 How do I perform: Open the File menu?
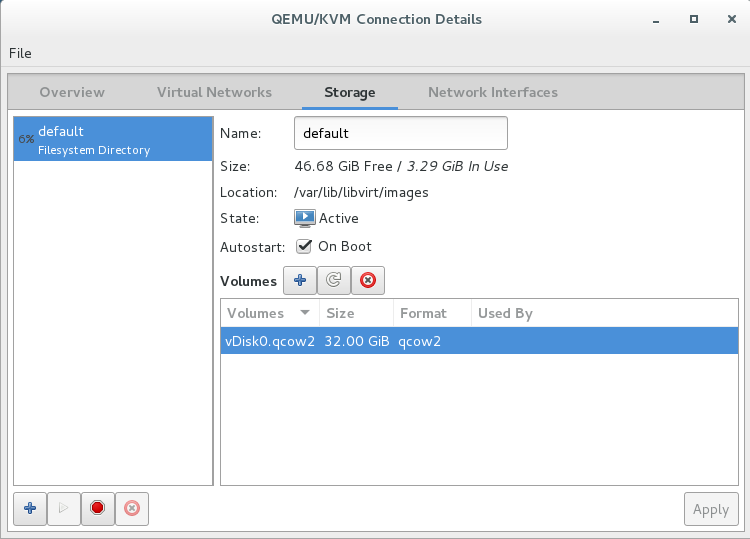(x=20, y=53)
